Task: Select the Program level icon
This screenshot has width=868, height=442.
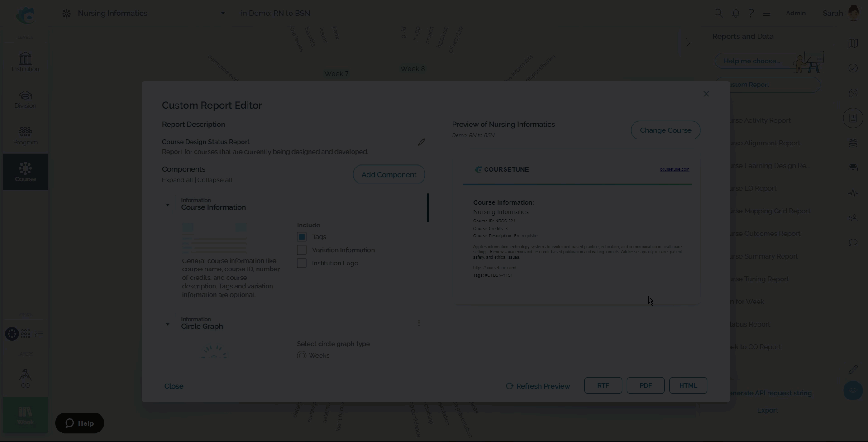Action: (x=25, y=135)
